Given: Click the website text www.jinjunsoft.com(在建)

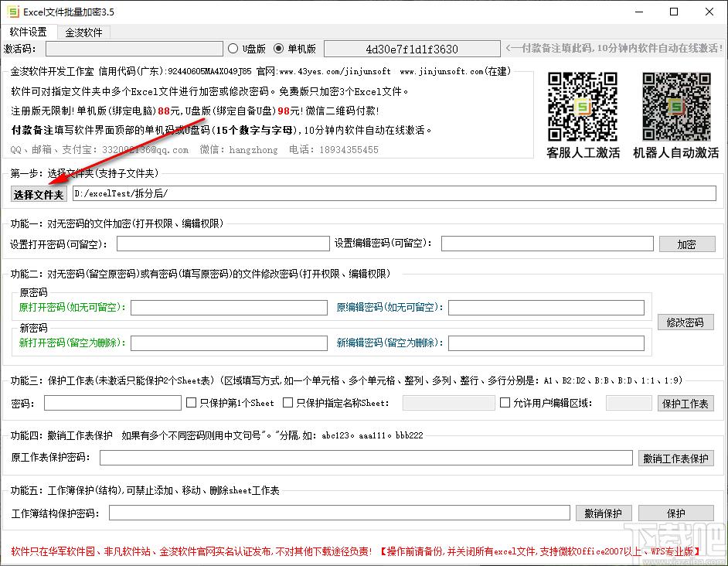Looking at the screenshot, I should [455, 72].
